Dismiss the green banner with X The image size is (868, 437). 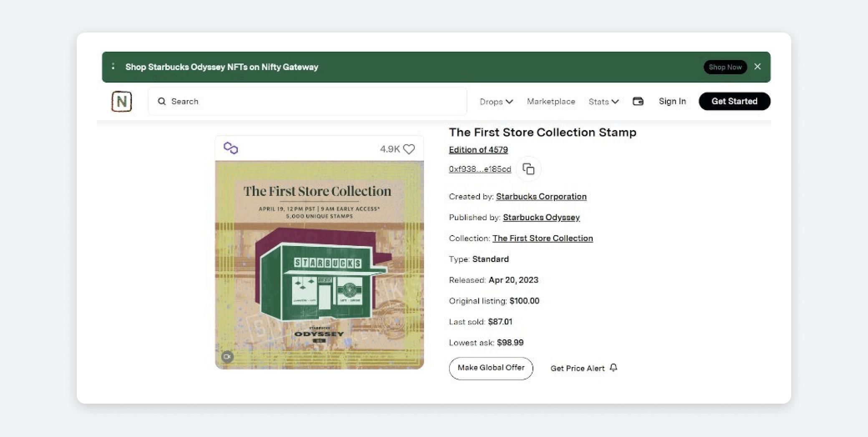757,67
